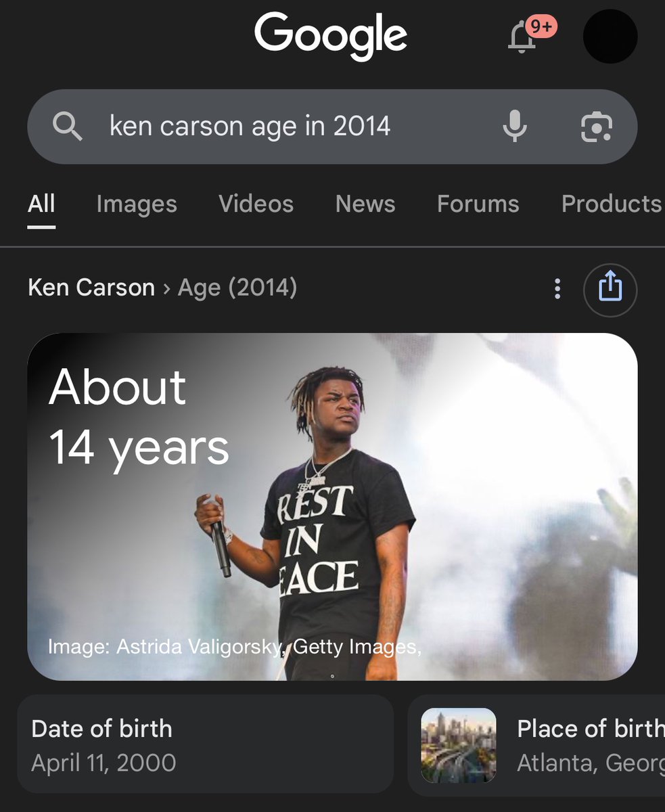Tap the Google logo
The image size is (665, 812).
tap(331, 36)
